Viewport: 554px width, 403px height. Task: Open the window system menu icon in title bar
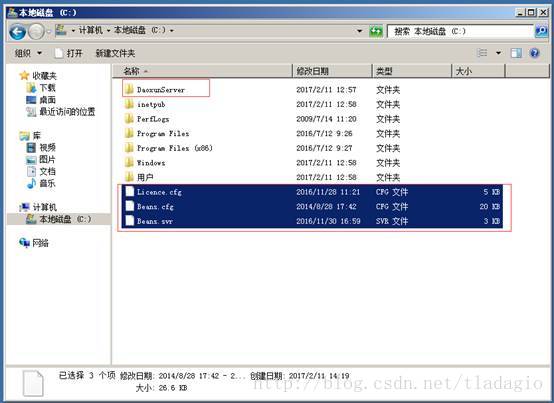(12, 12)
